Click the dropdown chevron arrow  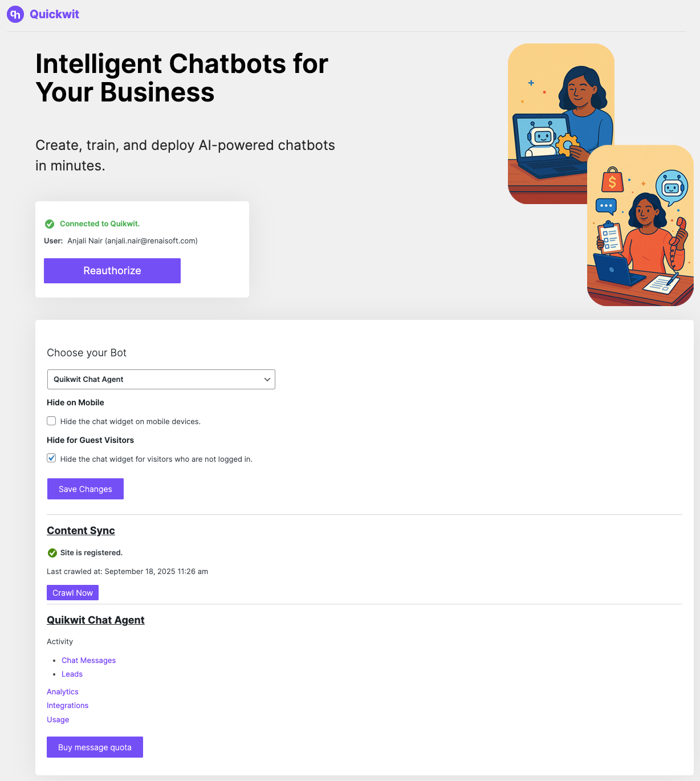(x=267, y=380)
